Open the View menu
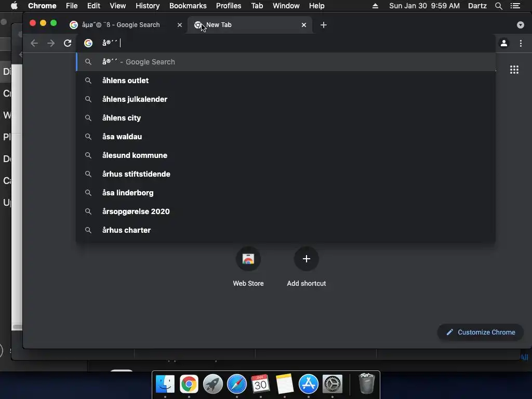532x399 pixels. point(118,6)
